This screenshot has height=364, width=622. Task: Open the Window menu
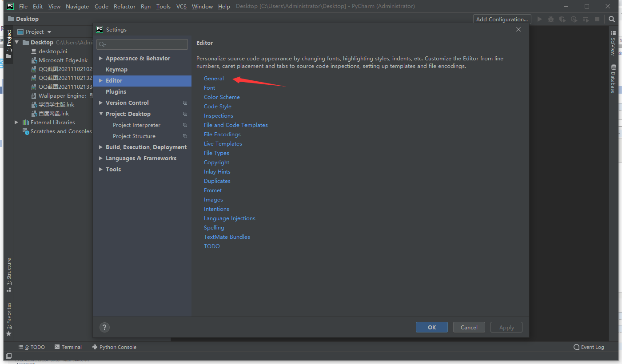click(x=202, y=6)
